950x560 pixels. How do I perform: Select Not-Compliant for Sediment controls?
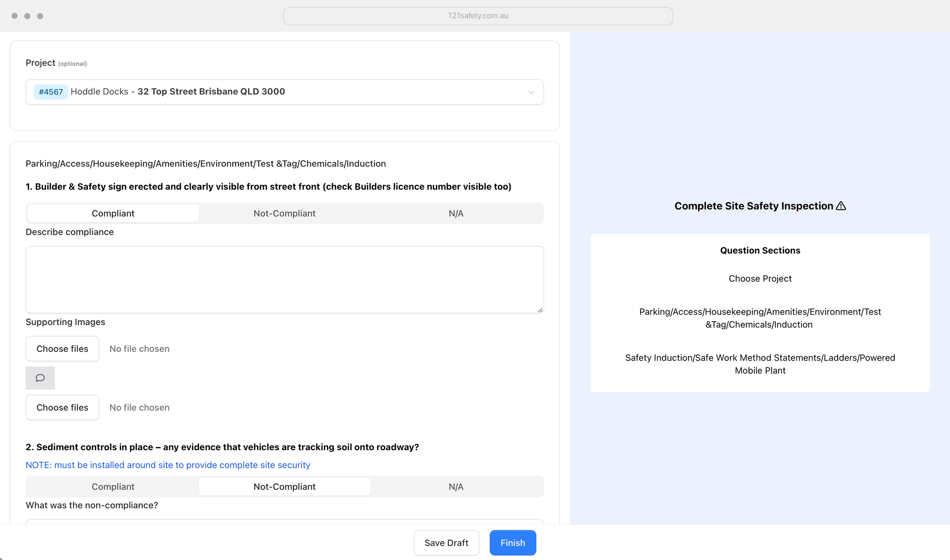[x=284, y=487]
